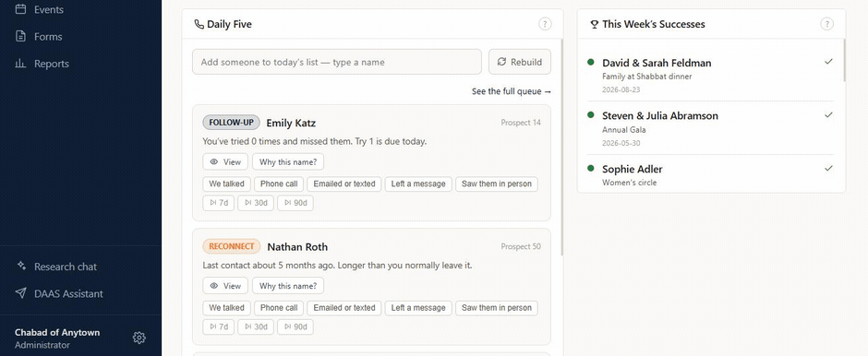Image resolution: width=868 pixels, height=356 pixels.
Task: Click the Emily Katz name
Action: [x=291, y=123]
